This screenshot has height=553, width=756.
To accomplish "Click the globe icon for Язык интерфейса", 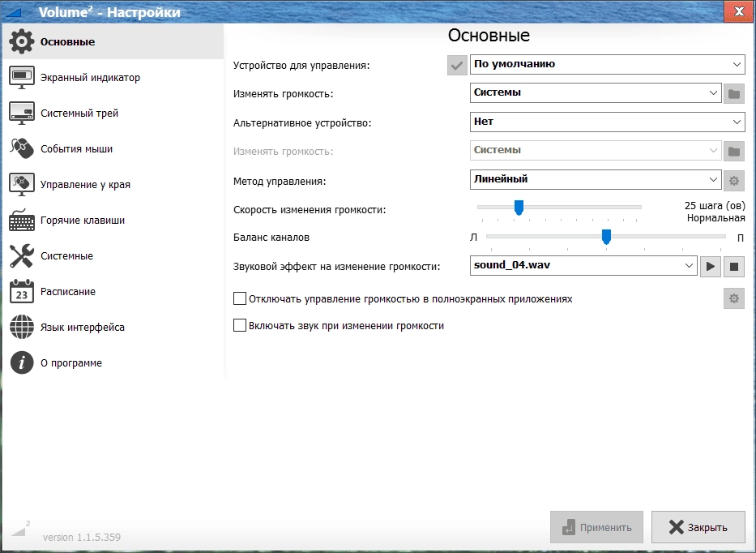I will click(x=22, y=327).
